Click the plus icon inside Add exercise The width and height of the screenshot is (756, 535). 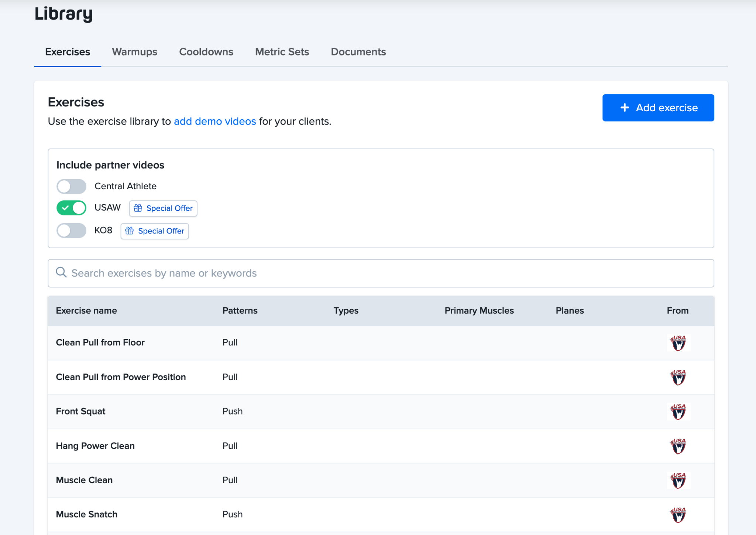tap(624, 108)
